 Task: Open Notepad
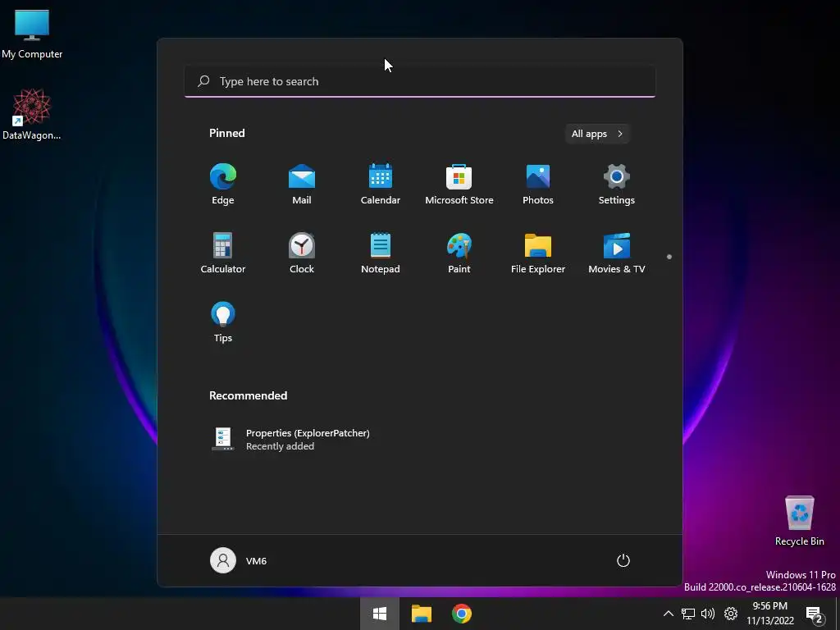pyautogui.click(x=381, y=253)
